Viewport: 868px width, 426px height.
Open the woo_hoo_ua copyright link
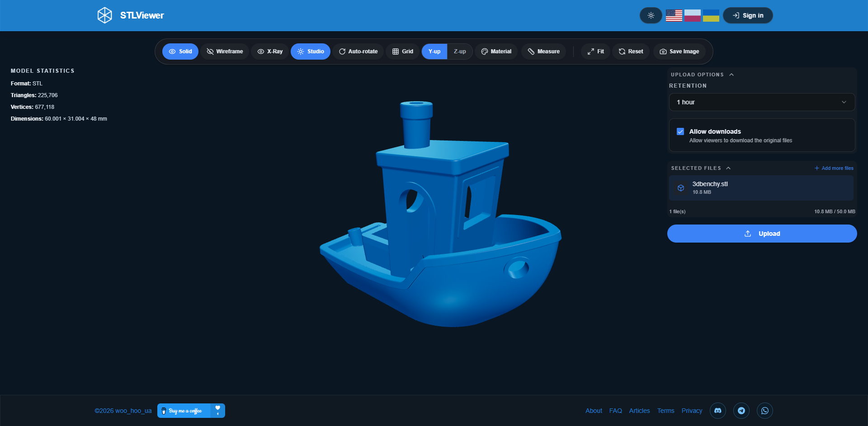(123, 411)
